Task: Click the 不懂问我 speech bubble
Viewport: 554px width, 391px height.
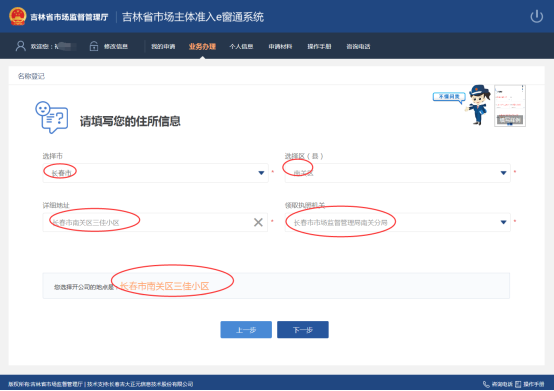Action: pyautogui.click(x=449, y=97)
